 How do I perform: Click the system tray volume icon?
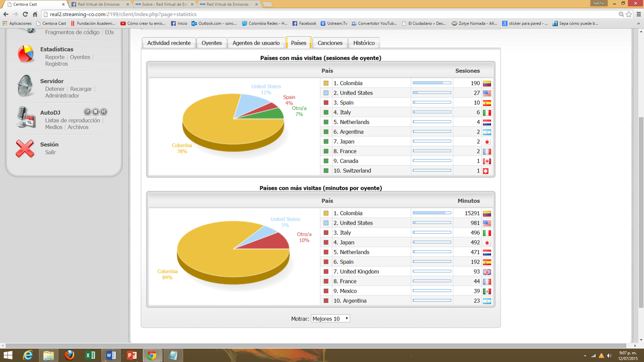click(610, 356)
